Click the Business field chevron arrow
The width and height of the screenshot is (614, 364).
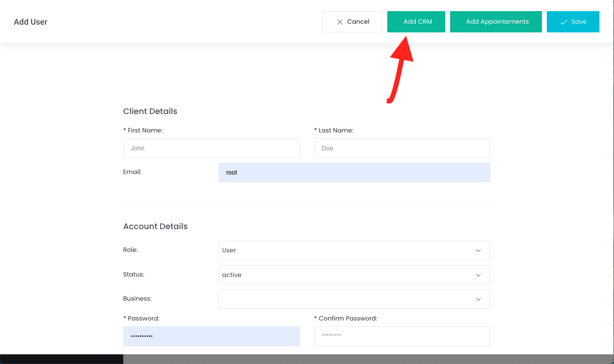[x=478, y=299]
